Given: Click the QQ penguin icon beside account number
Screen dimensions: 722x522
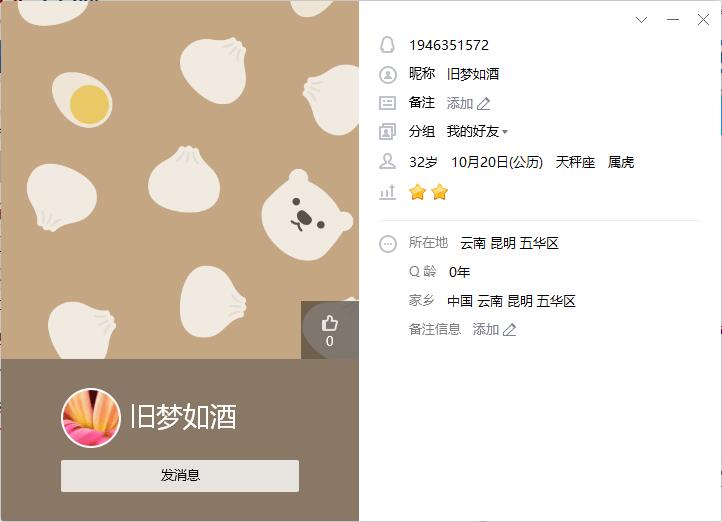Looking at the screenshot, I should coord(387,45).
